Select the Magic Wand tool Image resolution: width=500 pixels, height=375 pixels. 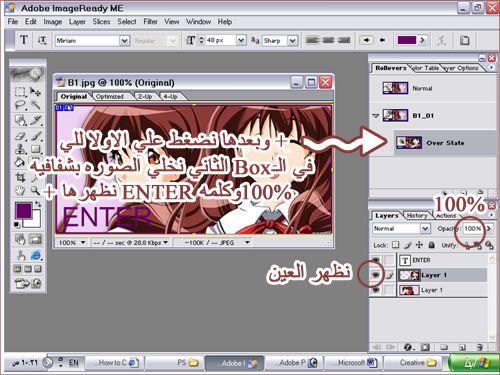[x=35, y=105]
